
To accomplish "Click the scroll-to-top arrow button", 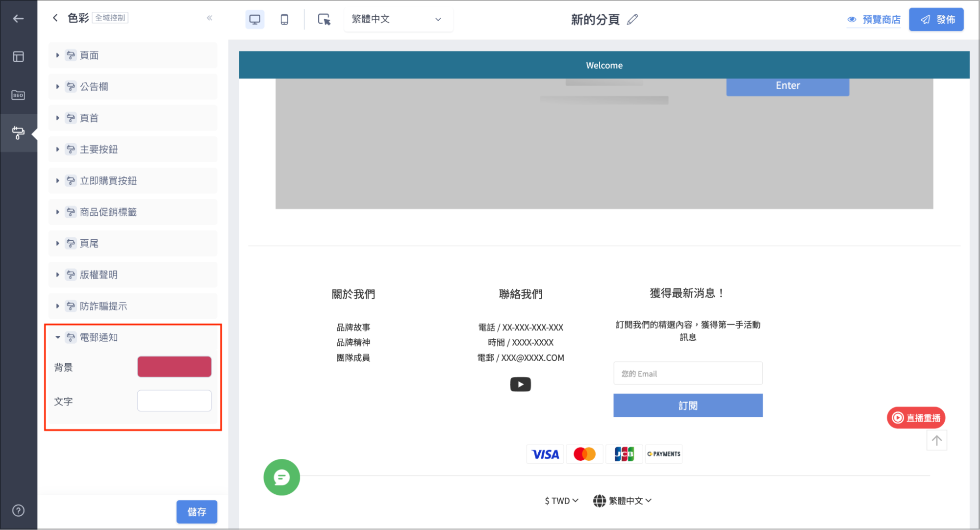I will 936,440.
